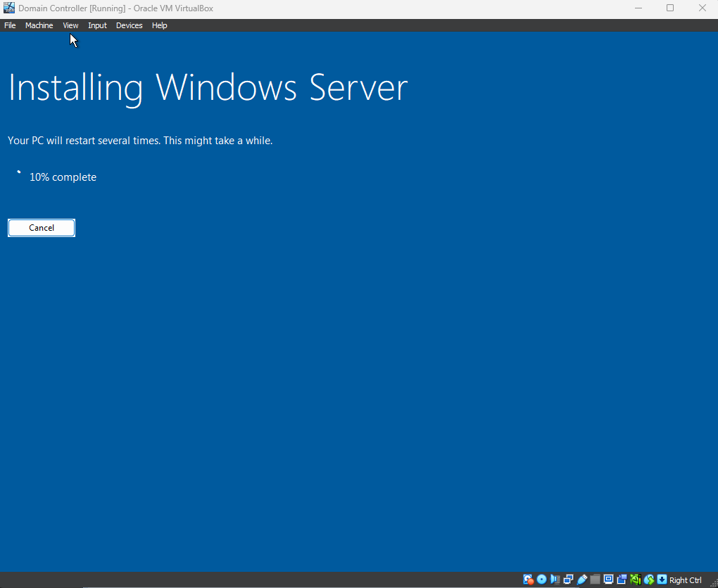Screen dimensions: 718x588
Task: Click the USB devices status icon
Action: pyautogui.click(x=582, y=580)
